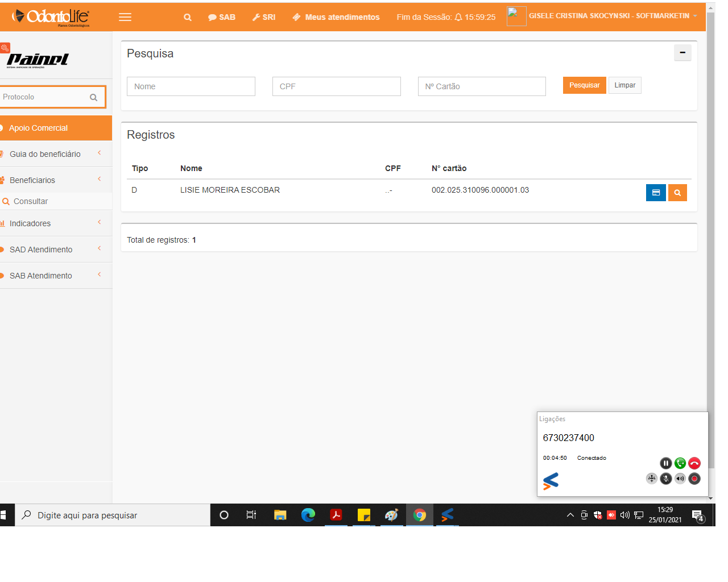The height and width of the screenshot is (582, 728).
Task: Open Meus atendimentos in the top bar
Action: pos(336,17)
